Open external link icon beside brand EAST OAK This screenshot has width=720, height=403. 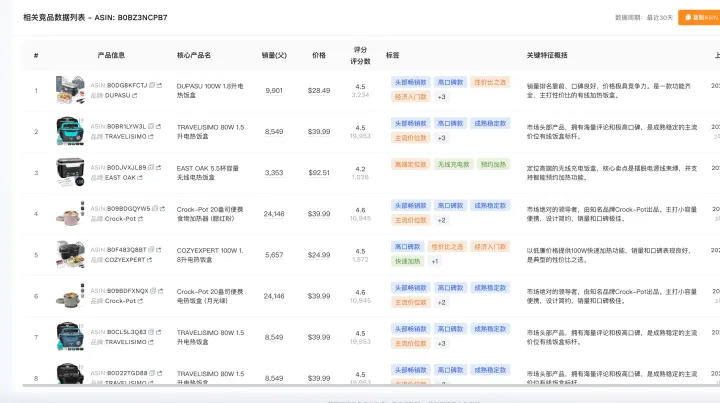(140, 178)
